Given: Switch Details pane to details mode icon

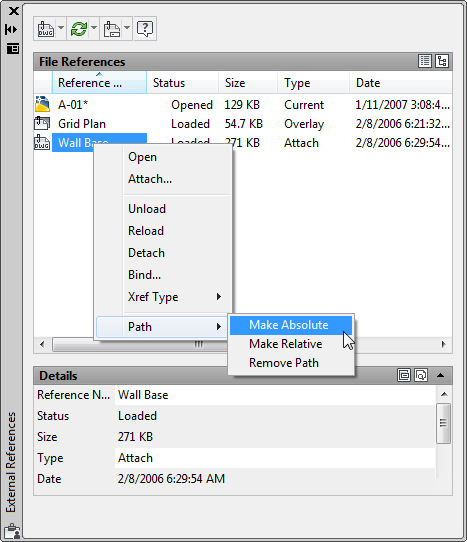Looking at the screenshot, I should coord(404,375).
